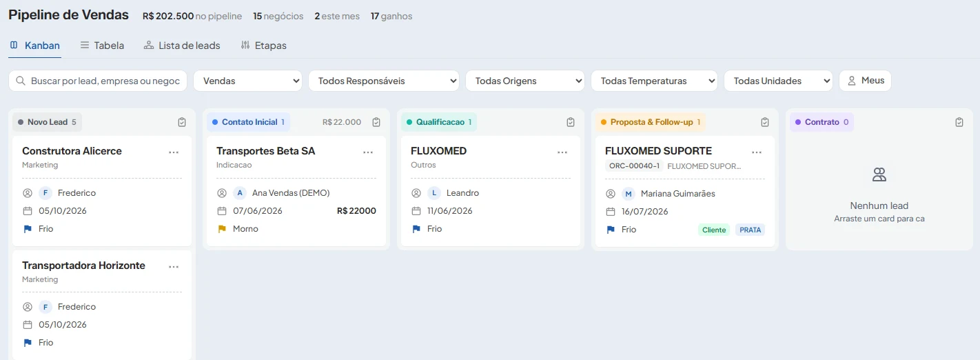Image resolution: width=980 pixels, height=360 pixels.
Task: Click the Cliente tag on FLUXOMED SUPORTE
Action: [714, 230]
